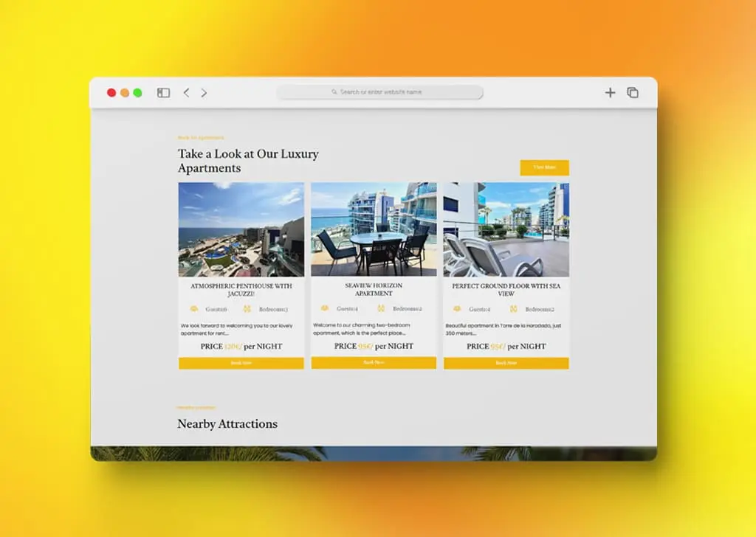This screenshot has width=756, height=537.
Task: Book the Perfect Ground Floor apartment
Action: [x=506, y=363]
